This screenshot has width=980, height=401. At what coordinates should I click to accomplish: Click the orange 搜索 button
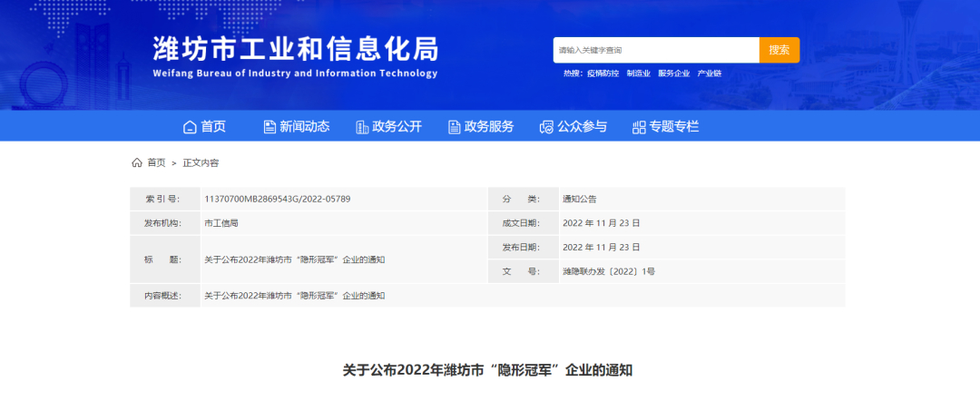(779, 50)
